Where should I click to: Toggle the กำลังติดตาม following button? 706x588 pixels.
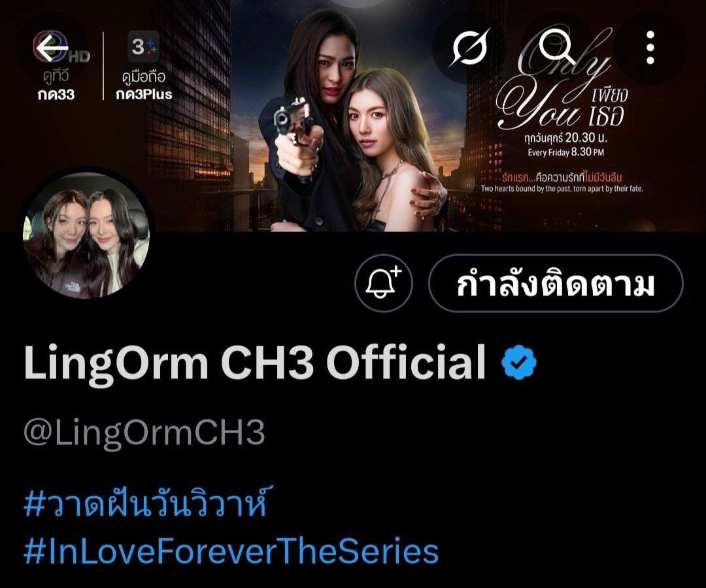pyautogui.click(x=556, y=284)
